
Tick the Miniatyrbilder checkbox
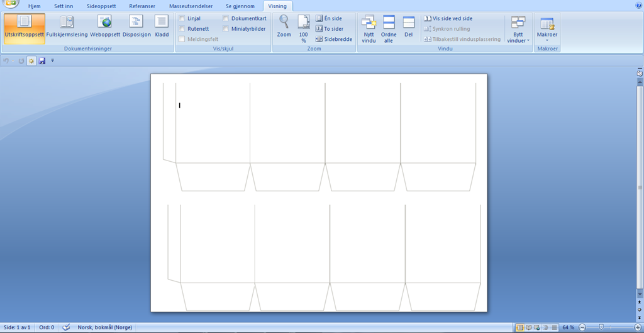click(x=226, y=29)
